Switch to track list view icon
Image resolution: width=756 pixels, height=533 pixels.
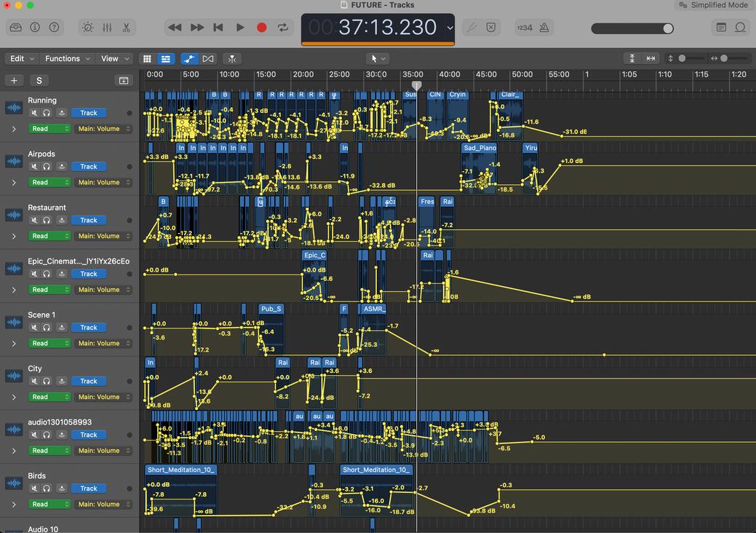coord(165,59)
